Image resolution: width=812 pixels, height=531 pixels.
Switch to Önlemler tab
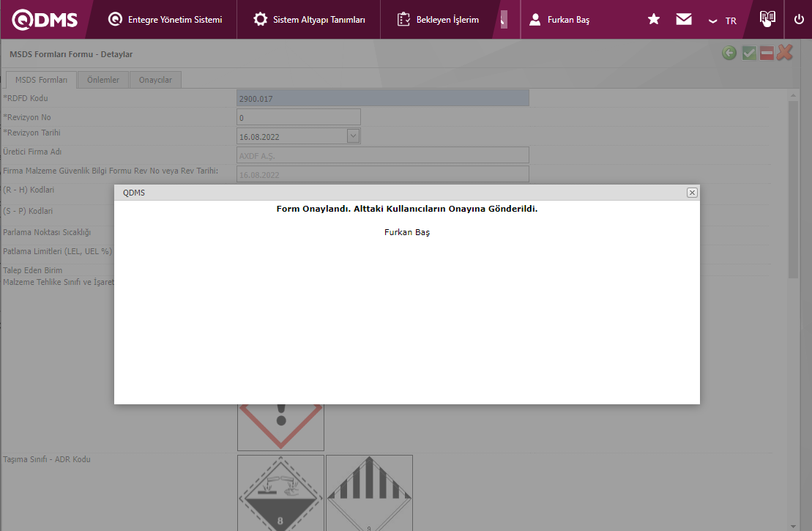coord(103,80)
